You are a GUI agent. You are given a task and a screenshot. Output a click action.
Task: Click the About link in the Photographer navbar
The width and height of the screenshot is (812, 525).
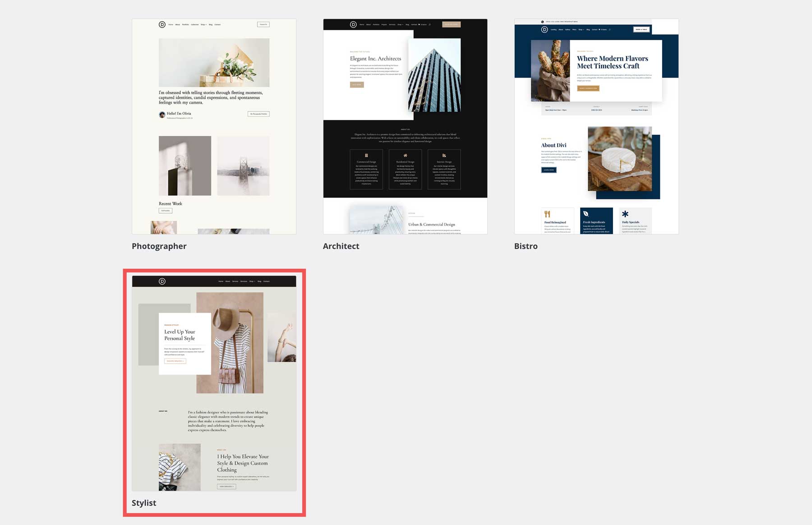[178, 24]
